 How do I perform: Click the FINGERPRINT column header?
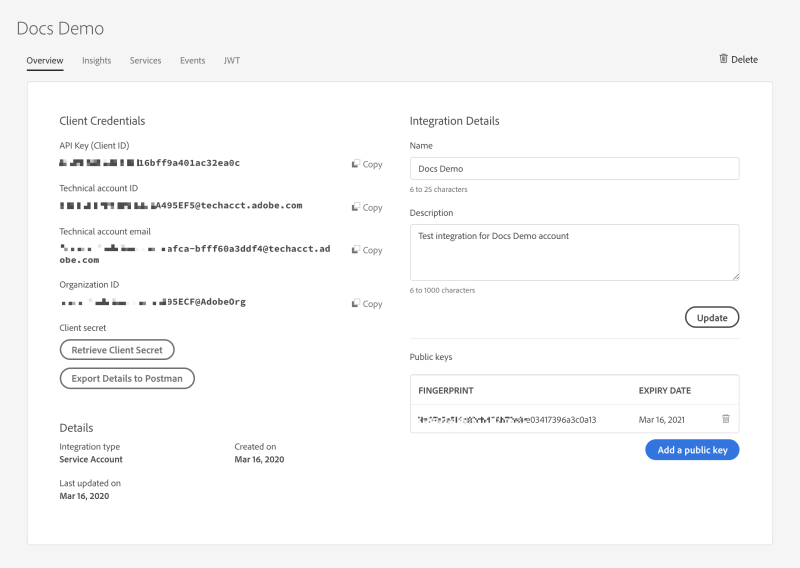pyautogui.click(x=446, y=390)
